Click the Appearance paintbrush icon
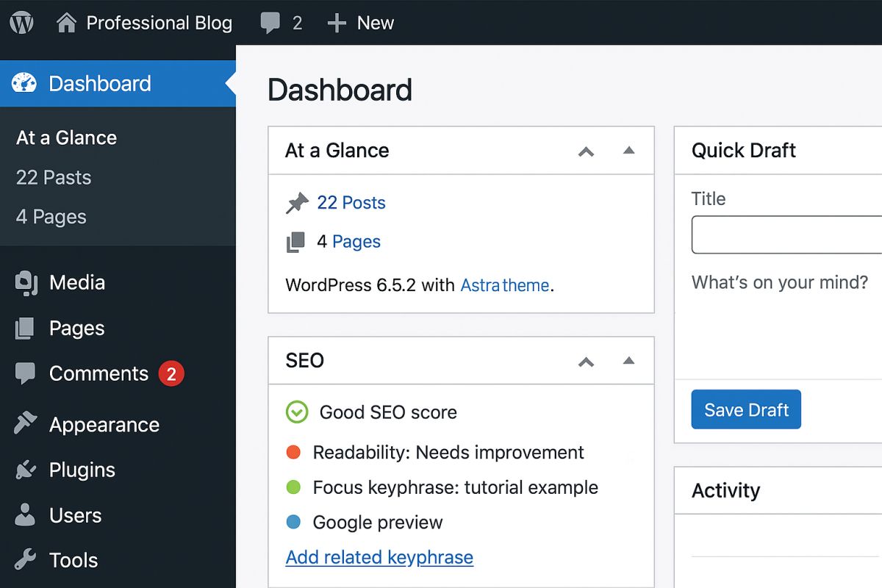This screenshot has height=588, width=882. (25, 423)
